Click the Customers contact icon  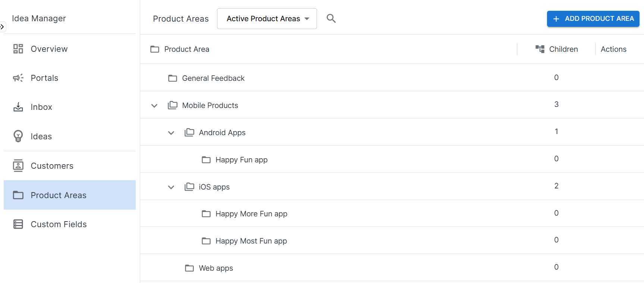pyautogui.click(x=18, y=166)
